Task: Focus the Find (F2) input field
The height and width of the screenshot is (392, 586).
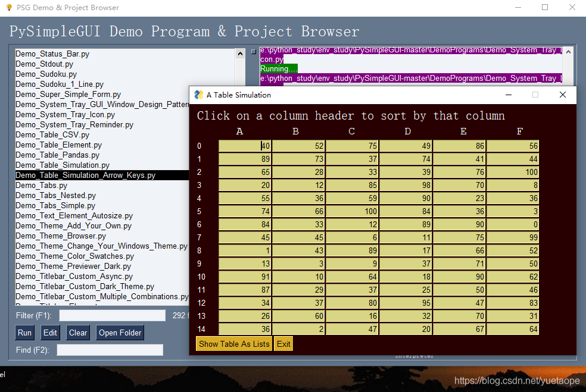Action: pos(110,350)
